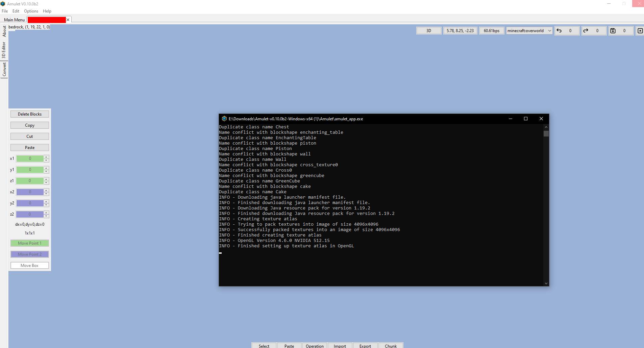Enable Move Point 1 mode
The width and height of the screenshot is (644, 348).
coord(30,243)
